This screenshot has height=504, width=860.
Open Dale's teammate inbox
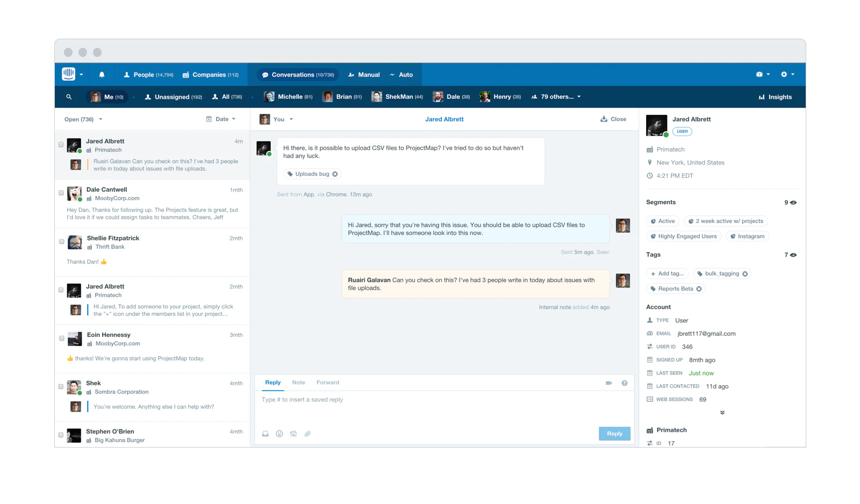click(451, 97)
